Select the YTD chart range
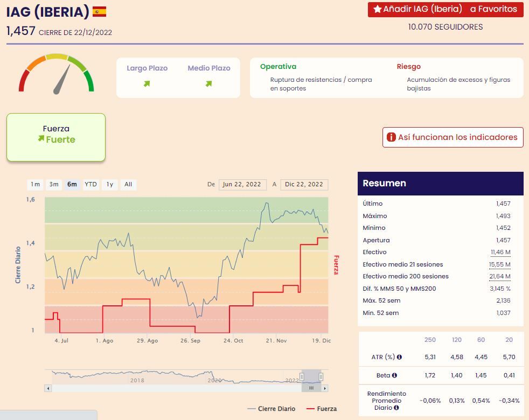This screenshot has height=420, width=529. [x=91, y=185]
